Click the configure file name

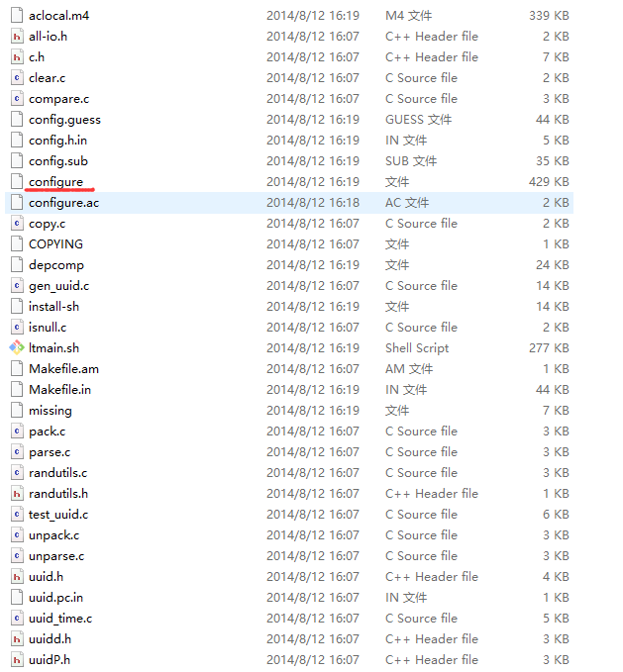click(55, 182)
